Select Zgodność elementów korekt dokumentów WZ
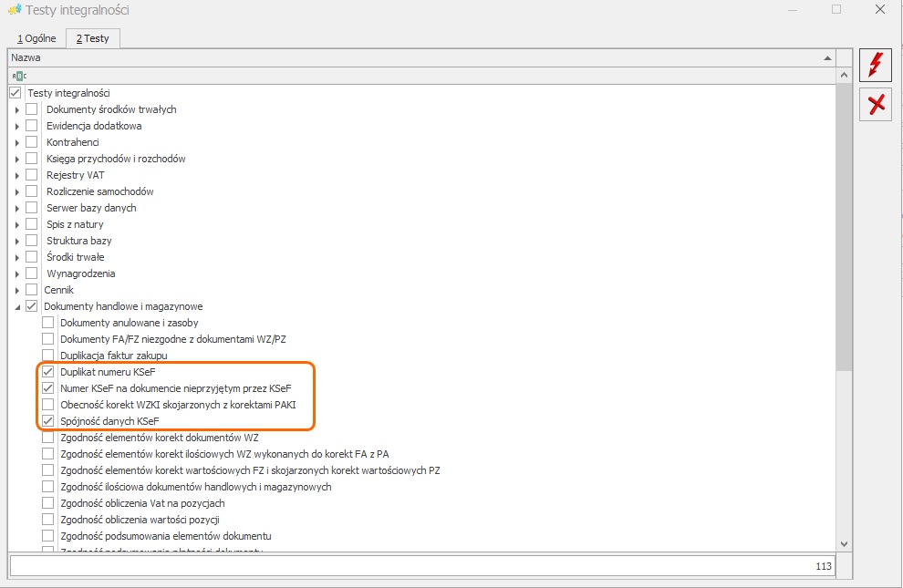 pyautogui.click(x=160, y=438)
